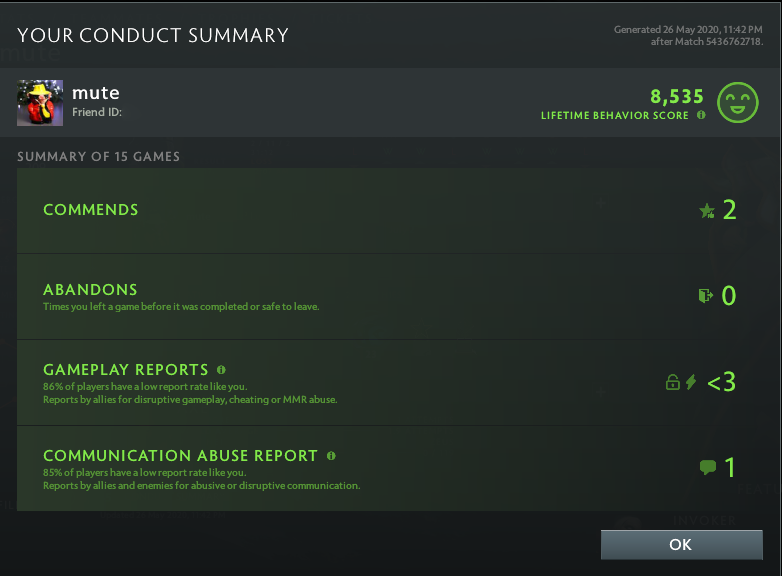Image resolution: width=782 pixels, height=576 pixels.
Task: Click the 8,535 behavior score value
Action: coord(677,97)
